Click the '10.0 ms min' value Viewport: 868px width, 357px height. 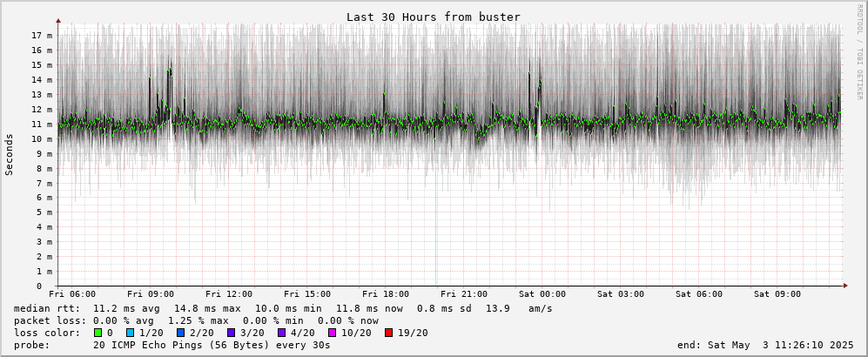[288, 308]
